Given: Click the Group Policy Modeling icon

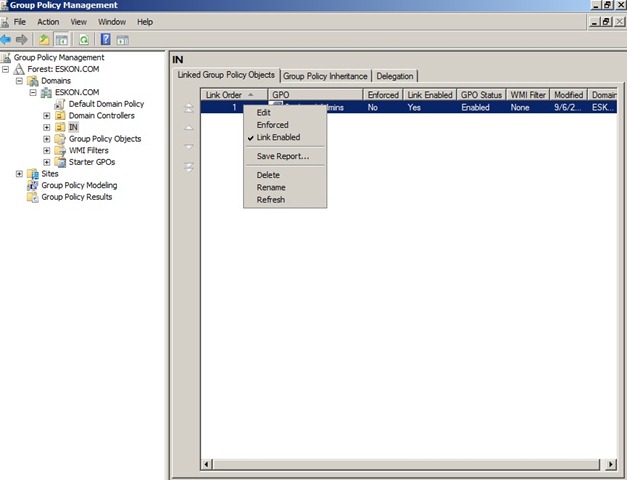Looking at the screenshot, I should click(x=32, y=185).
